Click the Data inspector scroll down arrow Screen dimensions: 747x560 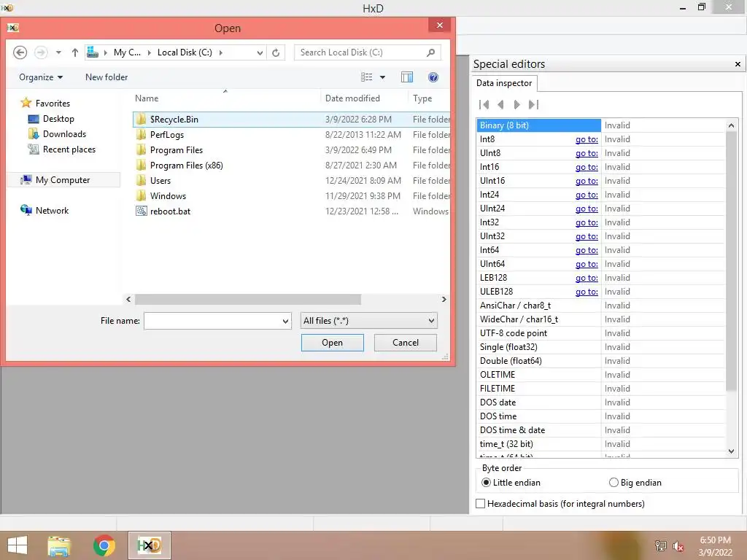pyautogui.click(x=731, y=451)
